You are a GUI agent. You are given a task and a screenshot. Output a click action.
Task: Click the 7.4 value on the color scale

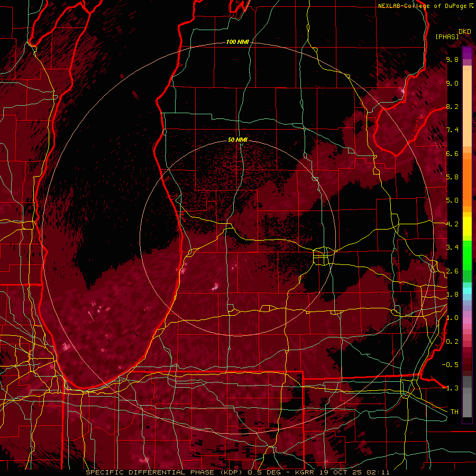click(452, 130)
